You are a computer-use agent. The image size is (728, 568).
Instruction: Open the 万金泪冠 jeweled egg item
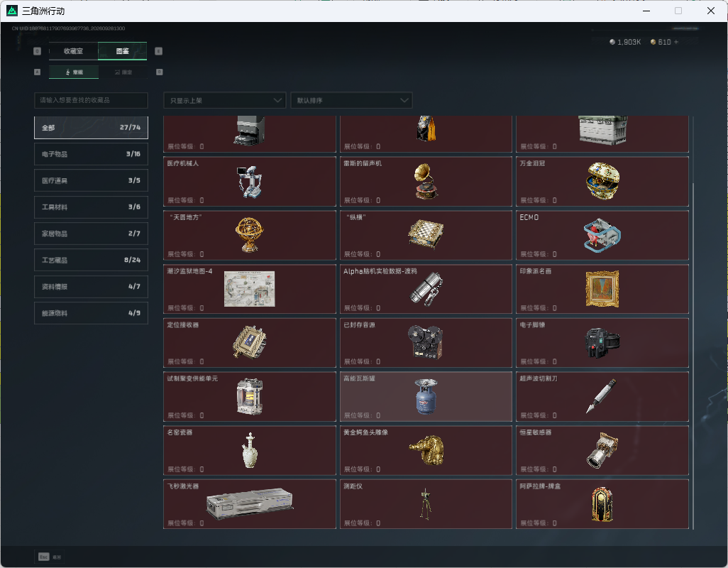pos(602,182)
